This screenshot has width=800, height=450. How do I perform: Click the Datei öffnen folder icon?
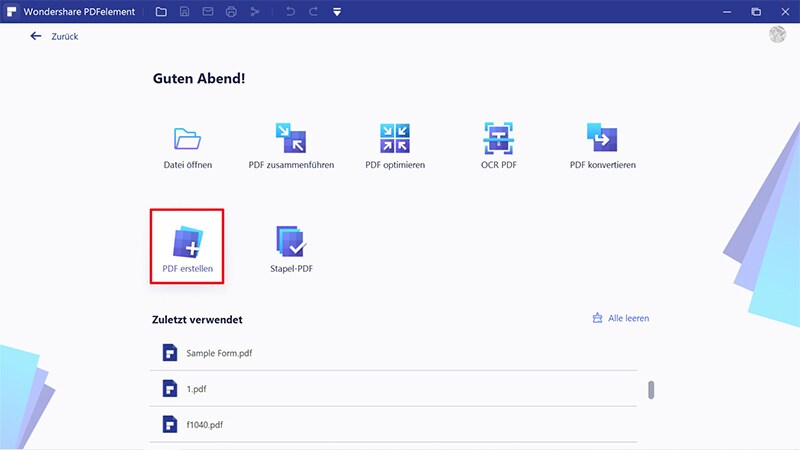188,138
